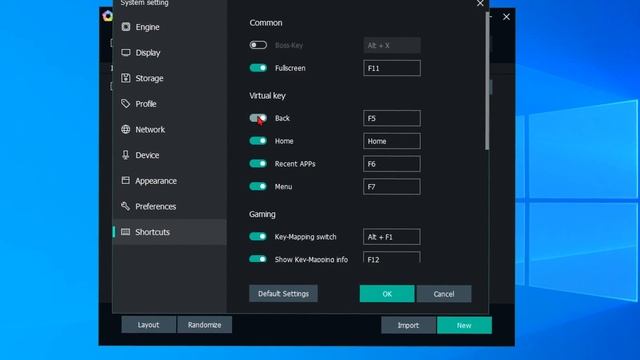Click the Storage disk icon
640x360 pixels.
coord(126,78)
